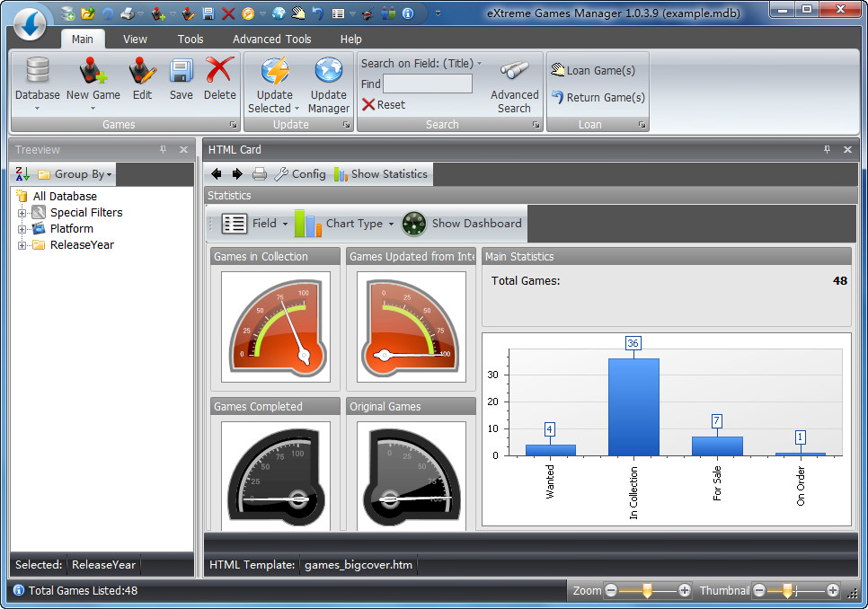Click the Save floppy disk ribbon icon
Screen dimensions: 868x609
tap(181, 71)
